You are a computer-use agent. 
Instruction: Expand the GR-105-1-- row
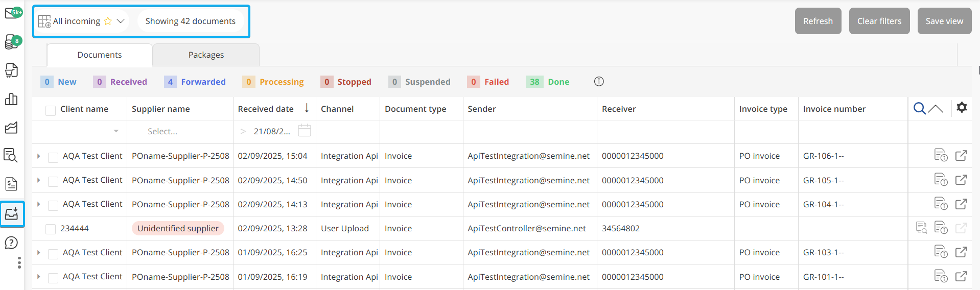coord(39,180)
